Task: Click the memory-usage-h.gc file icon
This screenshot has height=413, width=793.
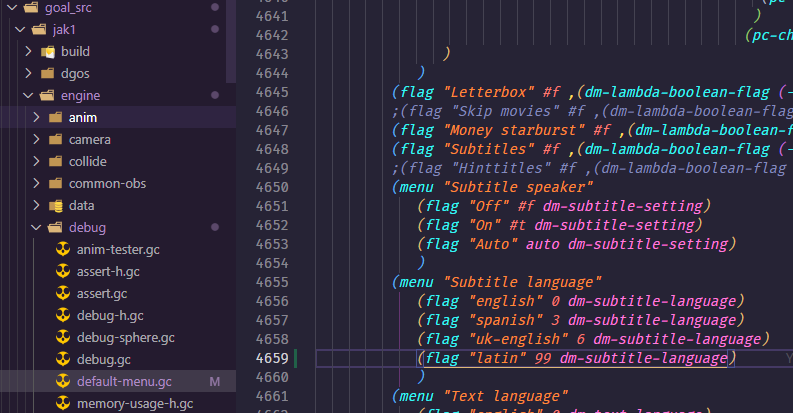Action: (x=63, y=403)
